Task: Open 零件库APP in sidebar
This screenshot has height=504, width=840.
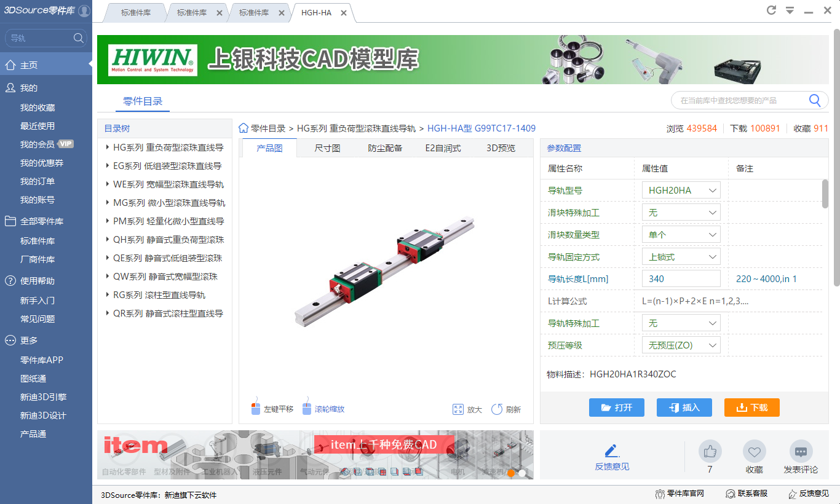Action: 42,360
